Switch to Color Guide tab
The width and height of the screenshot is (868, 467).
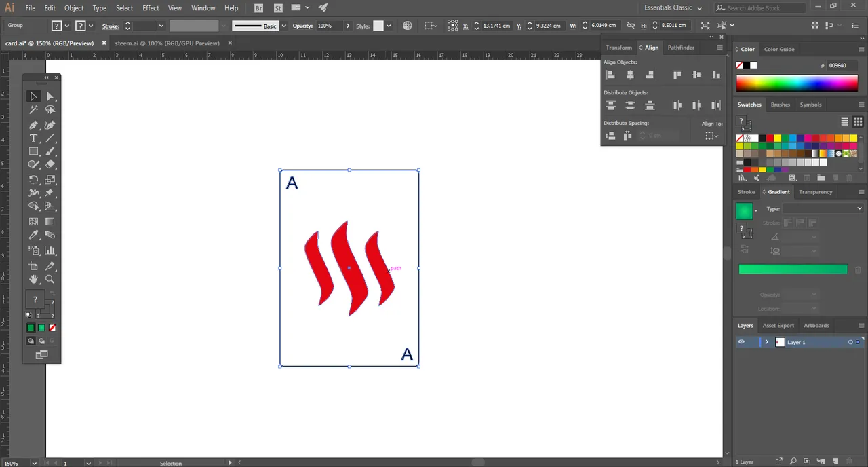779,49
